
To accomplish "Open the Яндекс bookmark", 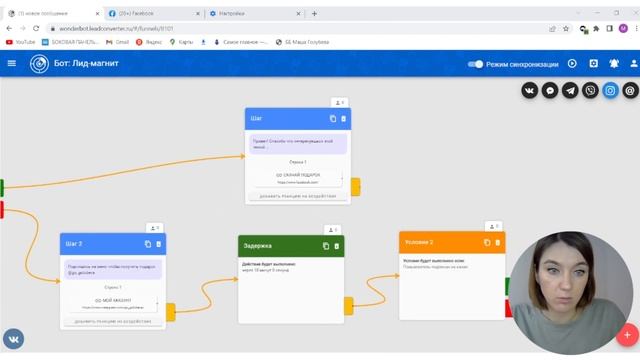I will (149, 42).
